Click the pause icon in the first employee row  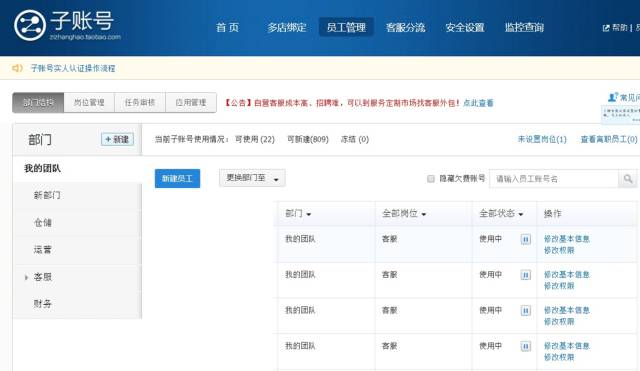(x=526, y=240)
